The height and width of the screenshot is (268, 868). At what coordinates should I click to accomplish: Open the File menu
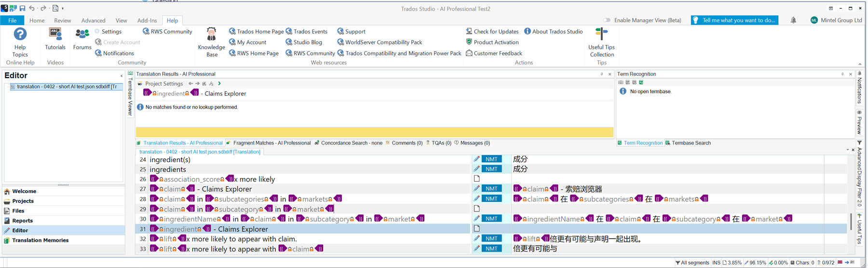click(x=12, y=20)
